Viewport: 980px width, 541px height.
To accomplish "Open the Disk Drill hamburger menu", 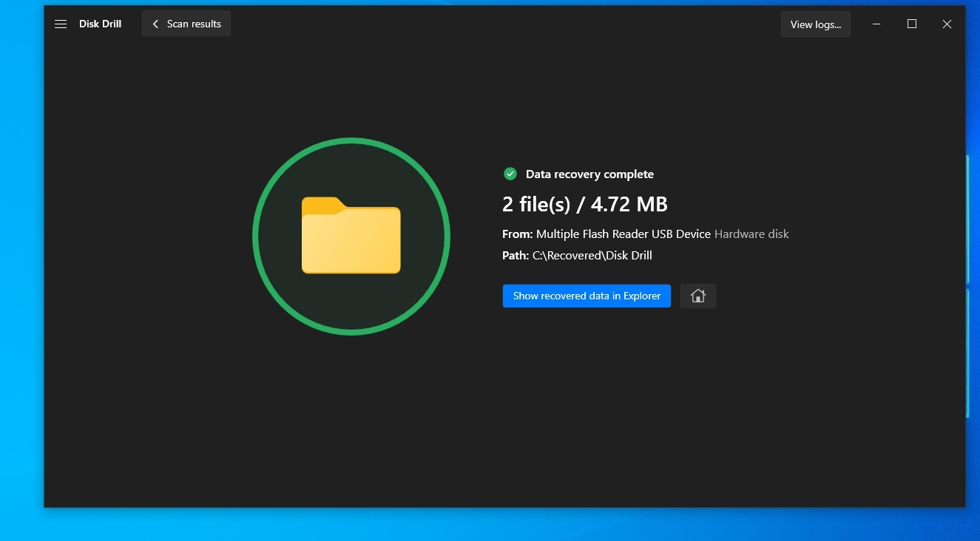I will coord(61,24).
